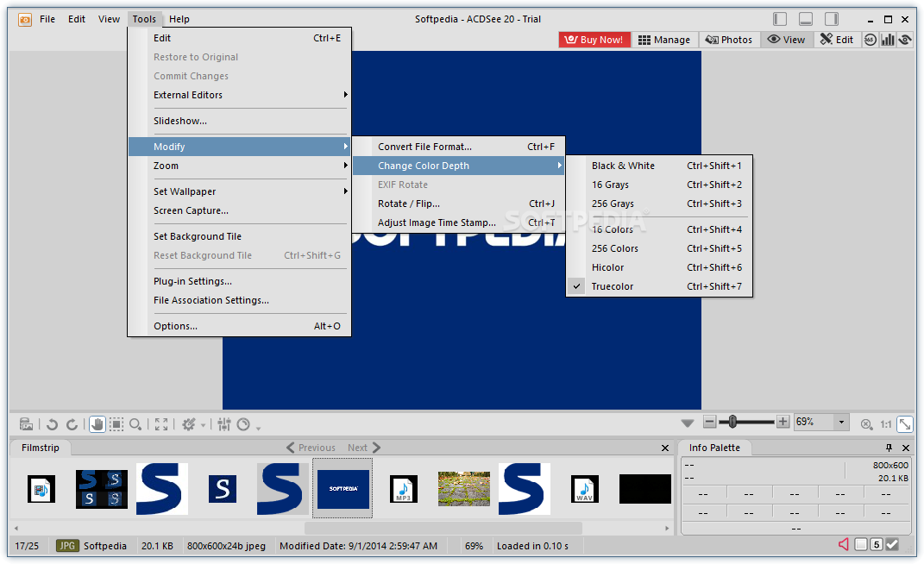The image size is (924, 564).
Task: Open the PicaView eye icon
Action: (x=904, y=40)
